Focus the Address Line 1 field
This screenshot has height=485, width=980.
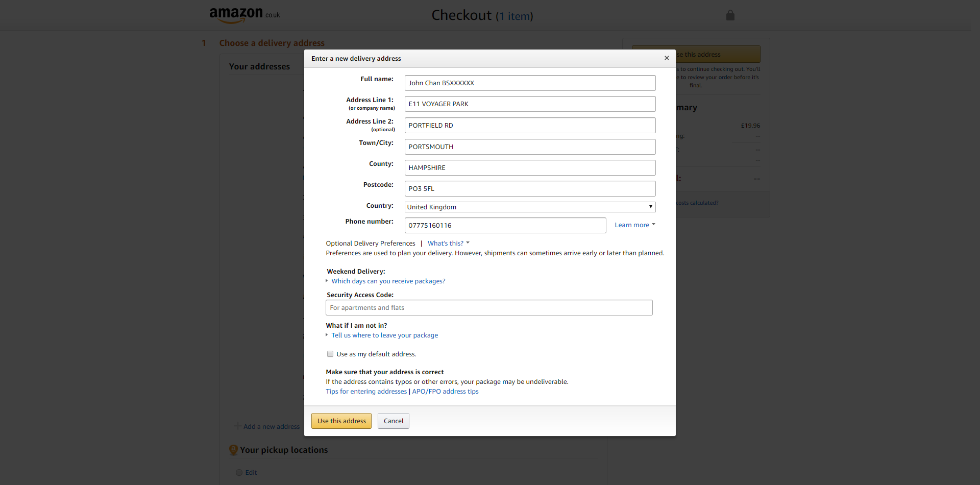pos(529,104)
